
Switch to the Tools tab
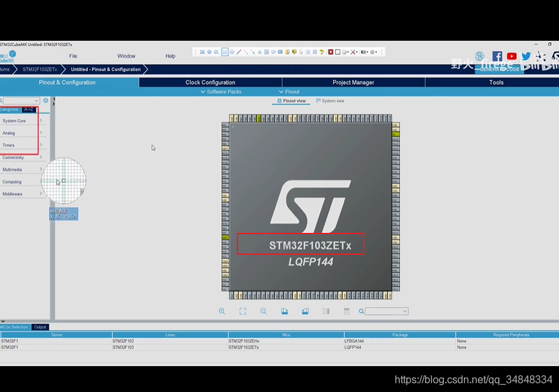(x=496, y=82)
